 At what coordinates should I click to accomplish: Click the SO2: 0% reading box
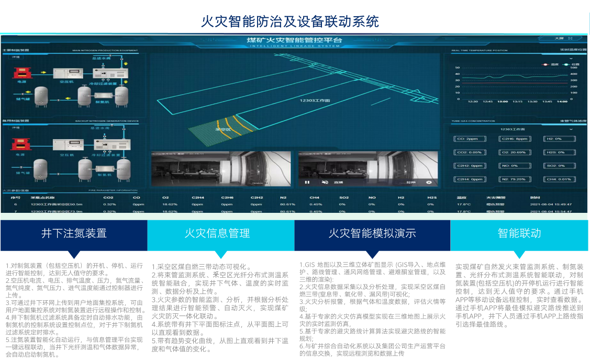(559, 166)
